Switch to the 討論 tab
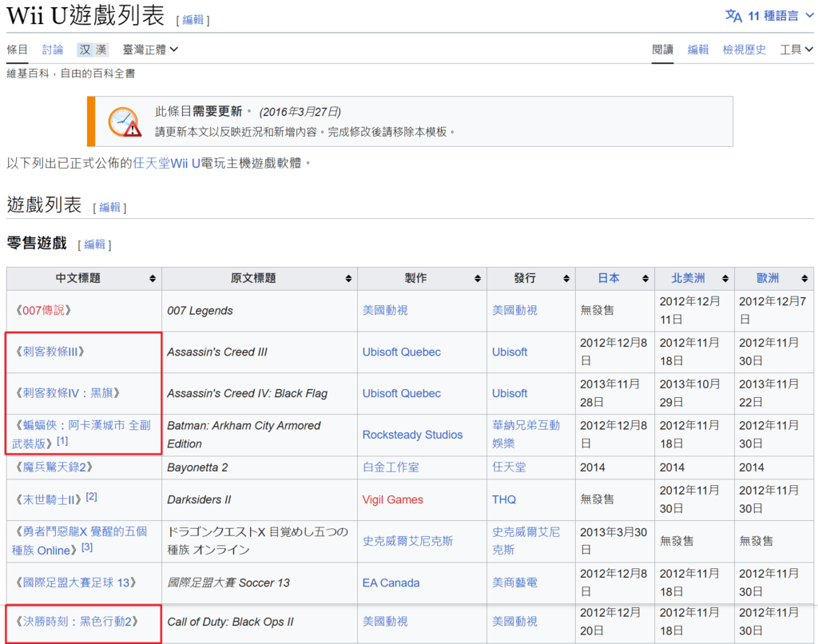The image size is (818, 644). point(53,50)
